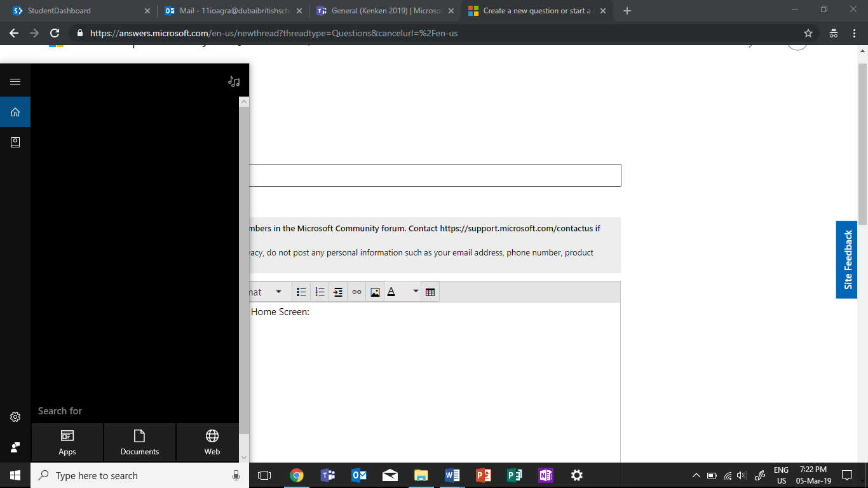Image resolution: width=868 pixels, height=488 pixels.
Task: Insert a numbered list in editor
Action: point(320,292)
